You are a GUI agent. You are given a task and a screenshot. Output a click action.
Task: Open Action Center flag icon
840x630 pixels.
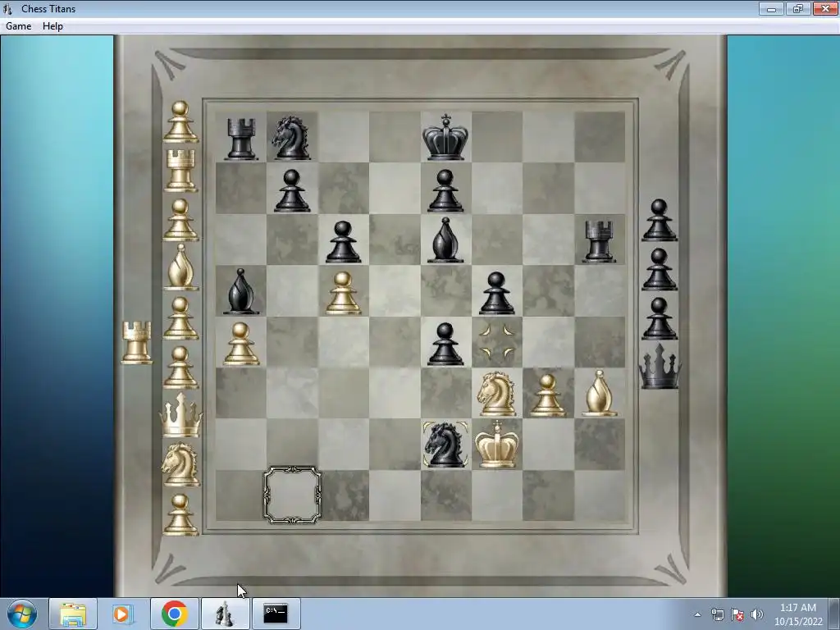737,614
